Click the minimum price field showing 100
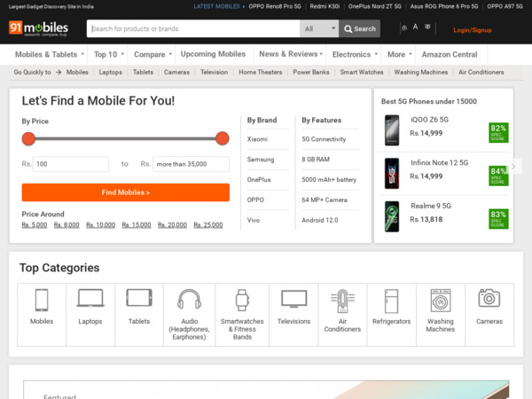532x399 pixels. pos(71,164)
